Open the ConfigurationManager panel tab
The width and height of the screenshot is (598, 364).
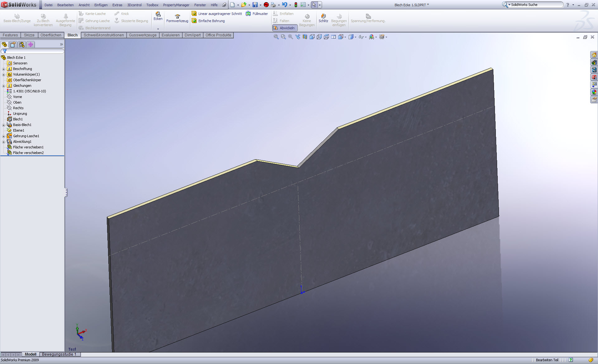[x=22, y=44]
